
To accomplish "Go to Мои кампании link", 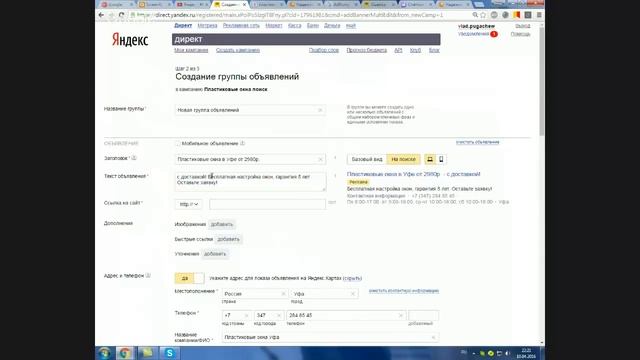I will pos(191,50).
